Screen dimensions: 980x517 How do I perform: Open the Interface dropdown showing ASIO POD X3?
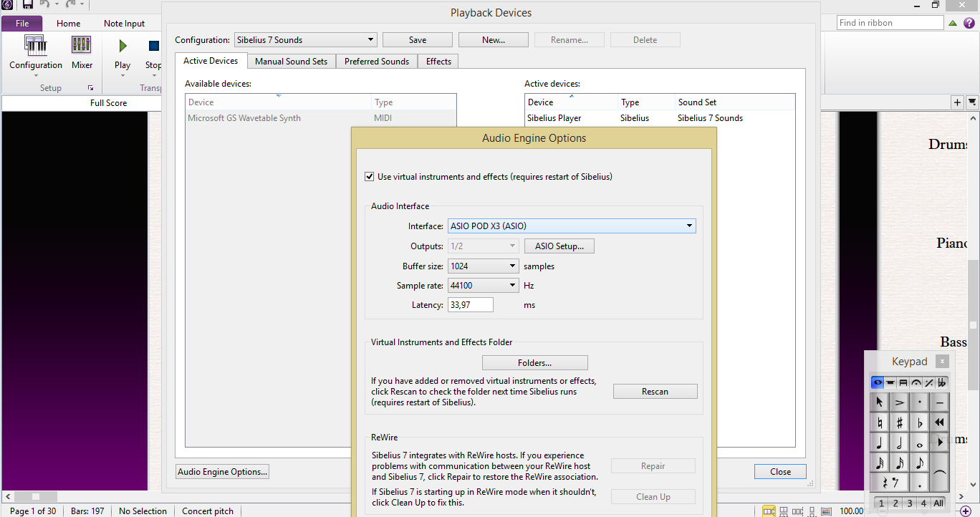coord(572,226)
